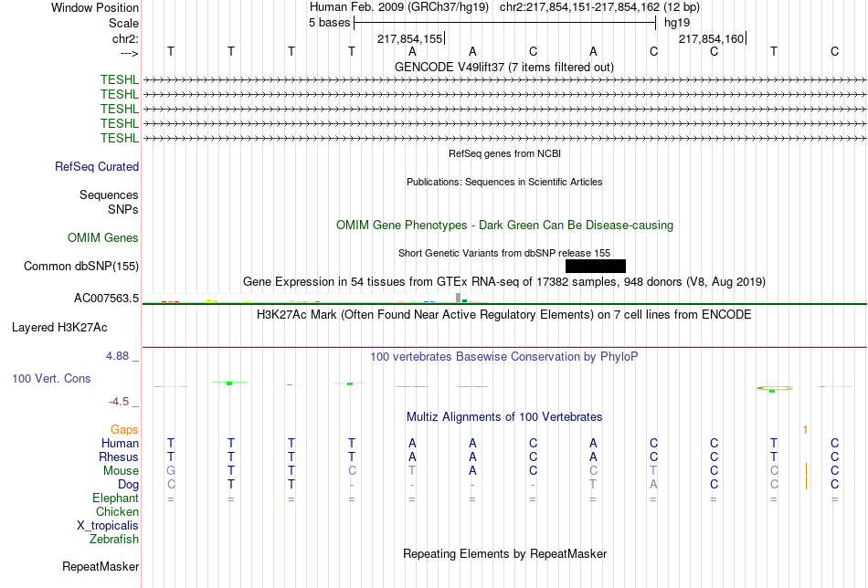Click the orange insertion bar in Mouse row
Image resolution: width=868 pixels, height=588 pixels.
806,469
